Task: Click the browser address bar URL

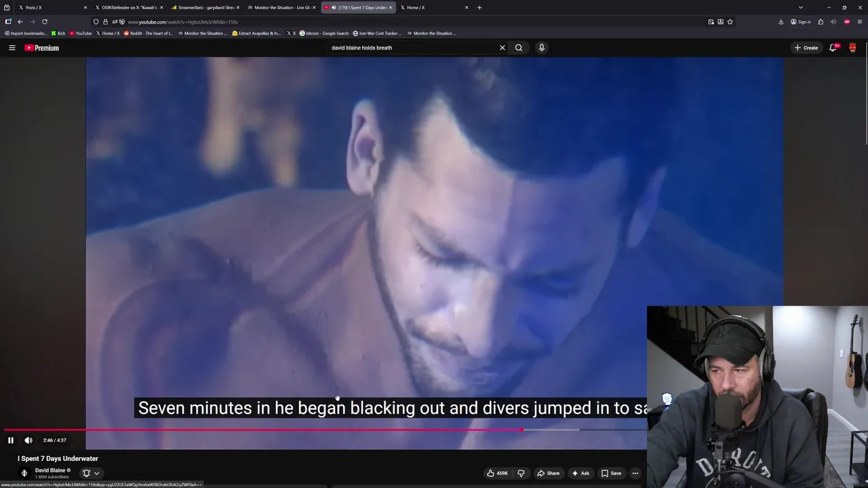Action: (x=182, y=22)
